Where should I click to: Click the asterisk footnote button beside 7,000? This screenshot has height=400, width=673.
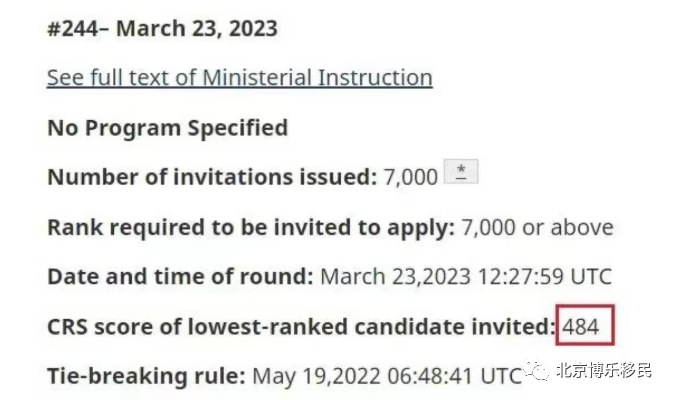pyautogui.click(x=461, y=172)
